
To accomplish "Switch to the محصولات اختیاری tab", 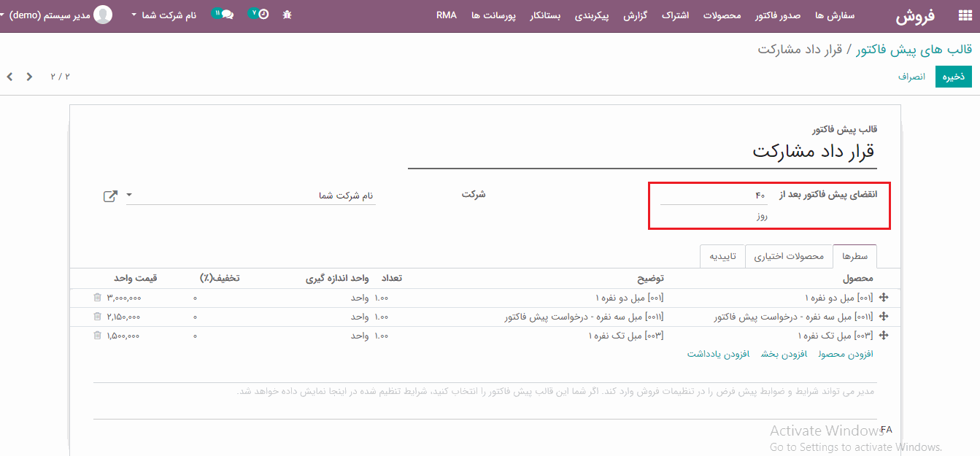I will coord(788,257).
